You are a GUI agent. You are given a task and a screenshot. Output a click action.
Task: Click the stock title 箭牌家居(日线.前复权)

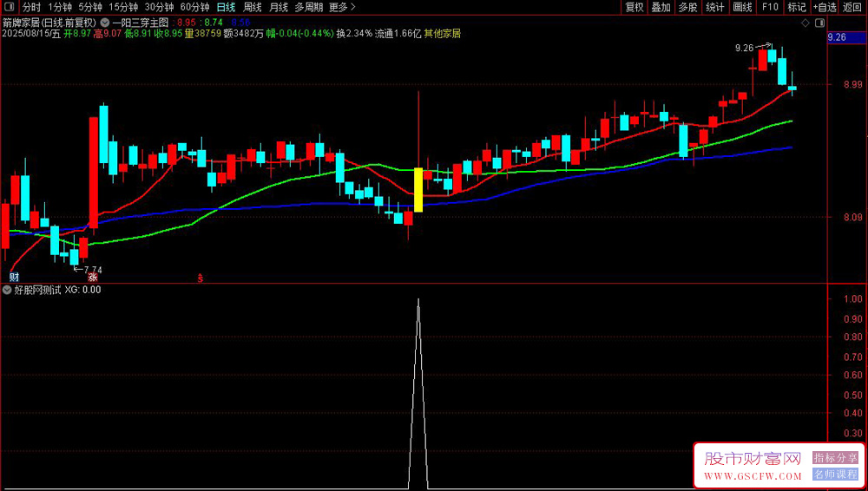pos(49,23)
